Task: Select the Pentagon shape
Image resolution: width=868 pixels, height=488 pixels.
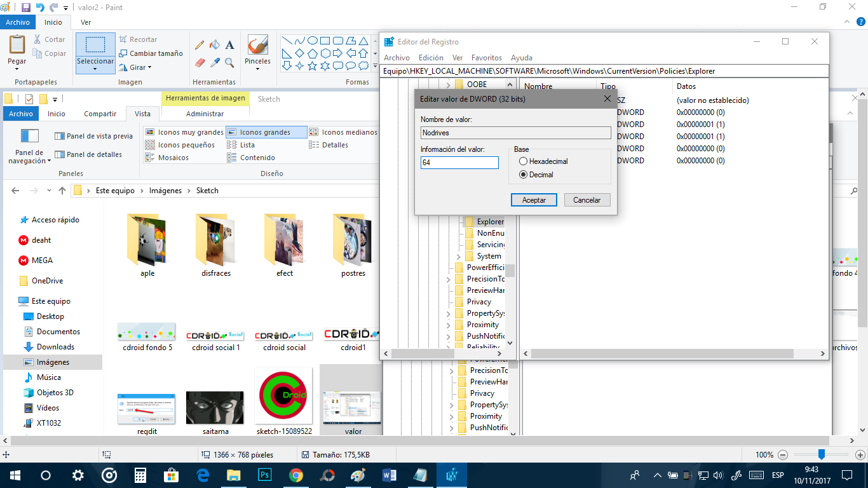Action: 312,53
